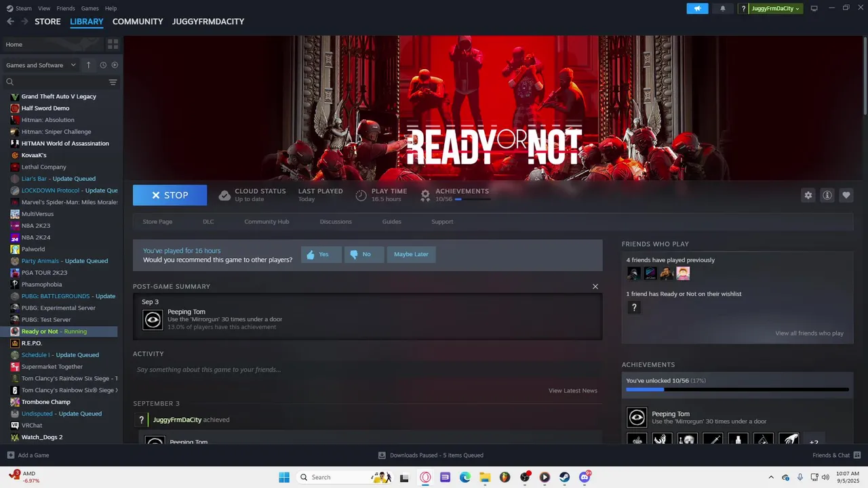Open the Guides tab
This screenshot has height=488, width=868.
point(391,222)
